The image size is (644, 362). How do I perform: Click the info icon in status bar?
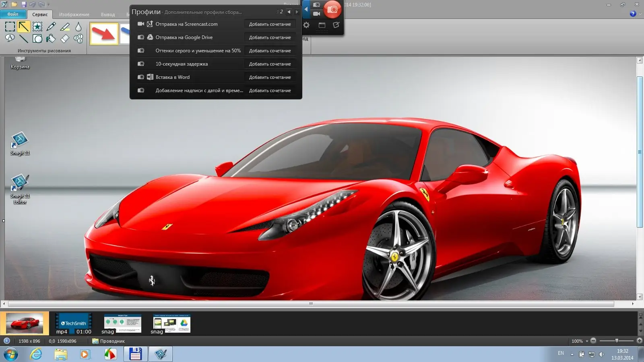click(6, 341)
